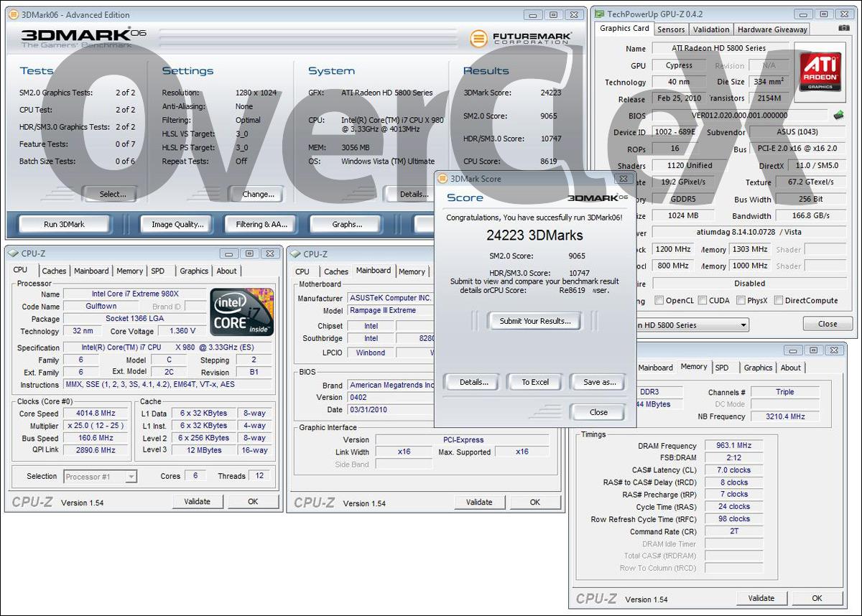This screenshot has height=616, width=862.
Task: Click the BIOS save chip icon in GPU-Z
Action: pos(838,115)
